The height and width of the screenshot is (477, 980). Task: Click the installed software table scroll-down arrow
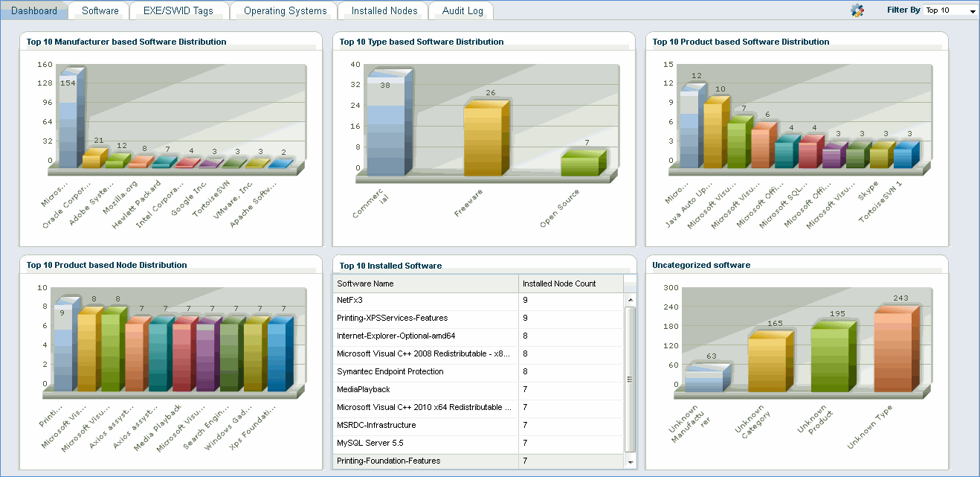coord(631,461)
